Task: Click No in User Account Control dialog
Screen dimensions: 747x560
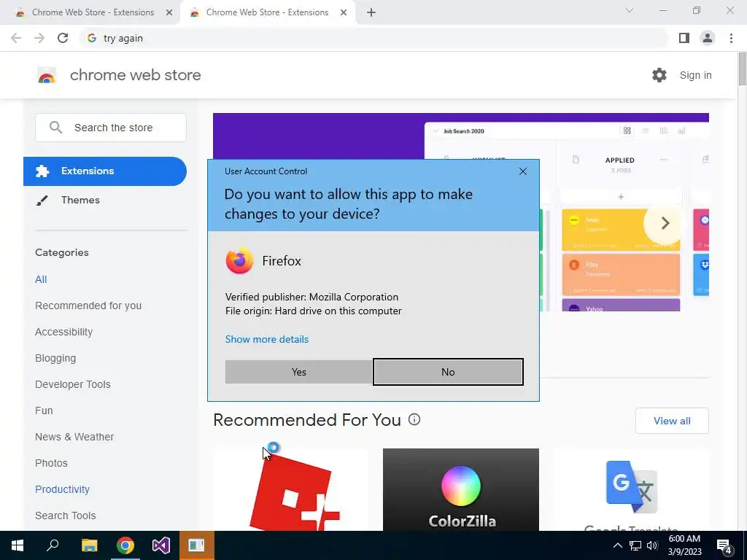Action: click(448, 372)
